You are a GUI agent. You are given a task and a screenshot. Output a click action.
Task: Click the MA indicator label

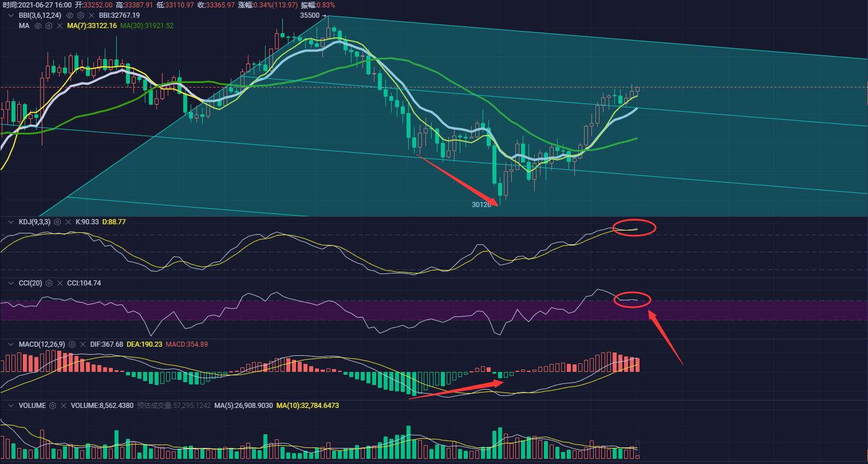[x=24, y=26]
